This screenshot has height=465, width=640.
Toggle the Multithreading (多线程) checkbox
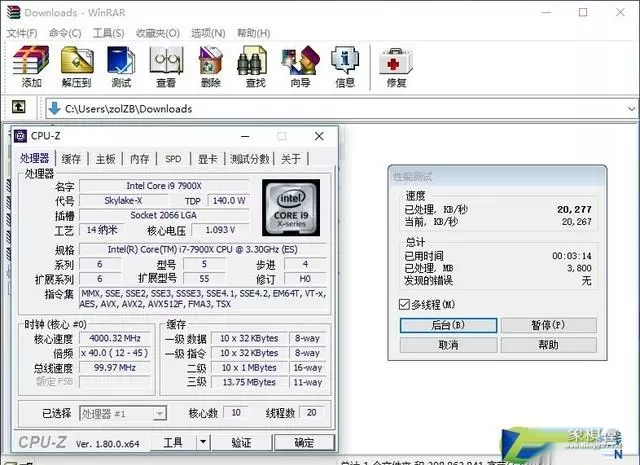(x=404, y=304)
